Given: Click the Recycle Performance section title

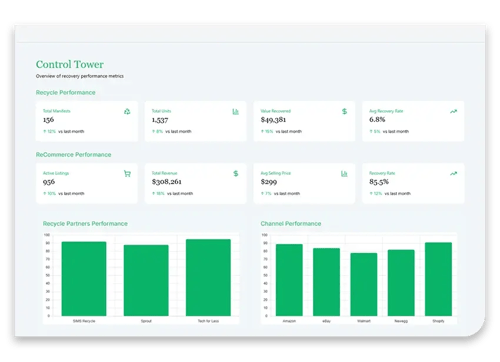Looking at the screenshot, I should tap(66, 92).
